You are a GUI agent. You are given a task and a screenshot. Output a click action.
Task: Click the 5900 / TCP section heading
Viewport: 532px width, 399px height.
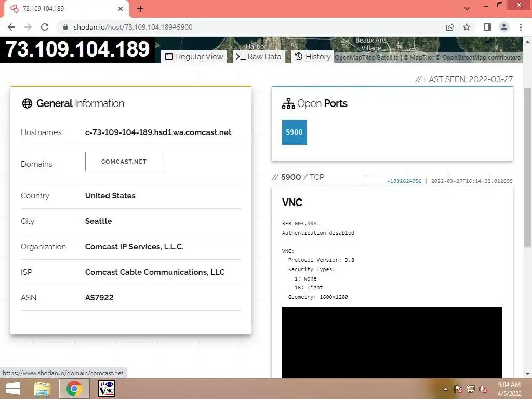point(298,177)
